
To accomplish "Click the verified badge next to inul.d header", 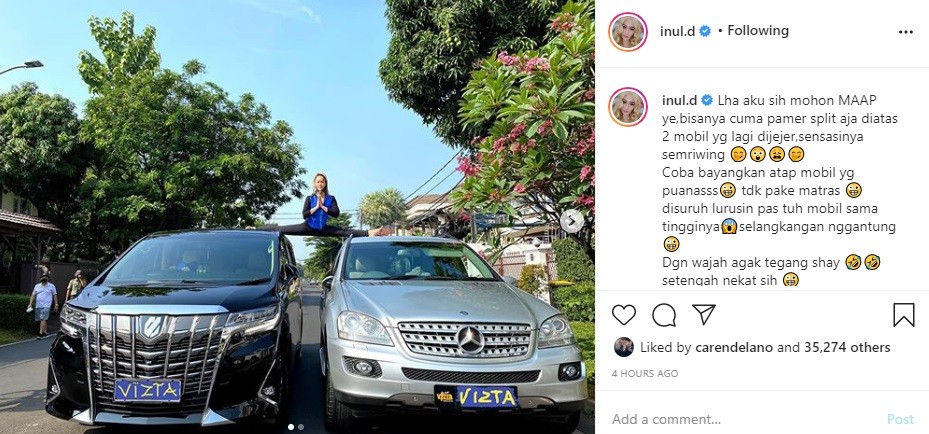I will (x=705, y=31).
